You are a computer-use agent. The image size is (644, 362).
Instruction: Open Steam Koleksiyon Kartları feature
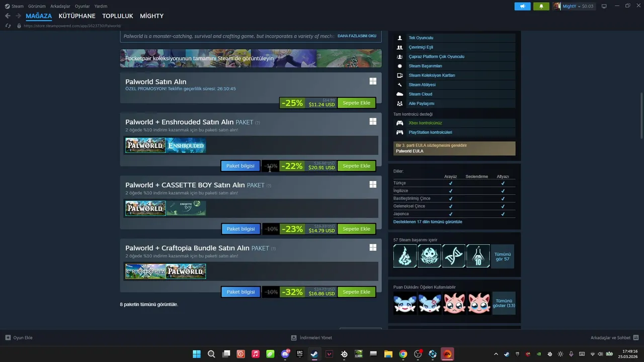454,75
